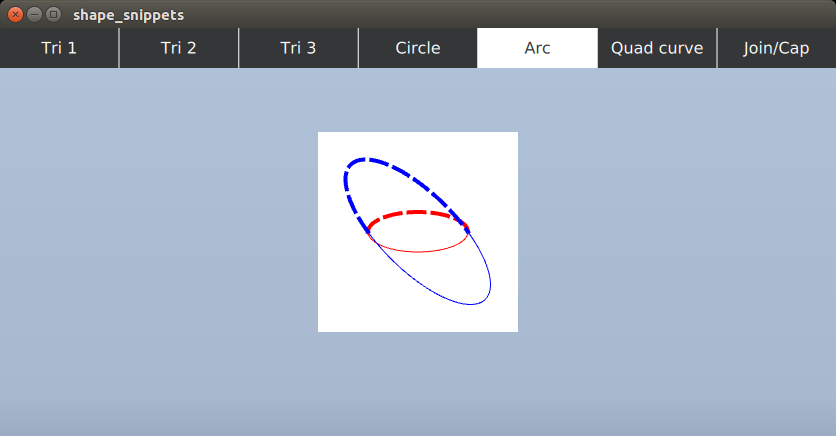The width and height of the screenshot is (836, 436).
Task: Minimize the shape_snippets window
Action: pyautogui.click(x=34, y=15)
